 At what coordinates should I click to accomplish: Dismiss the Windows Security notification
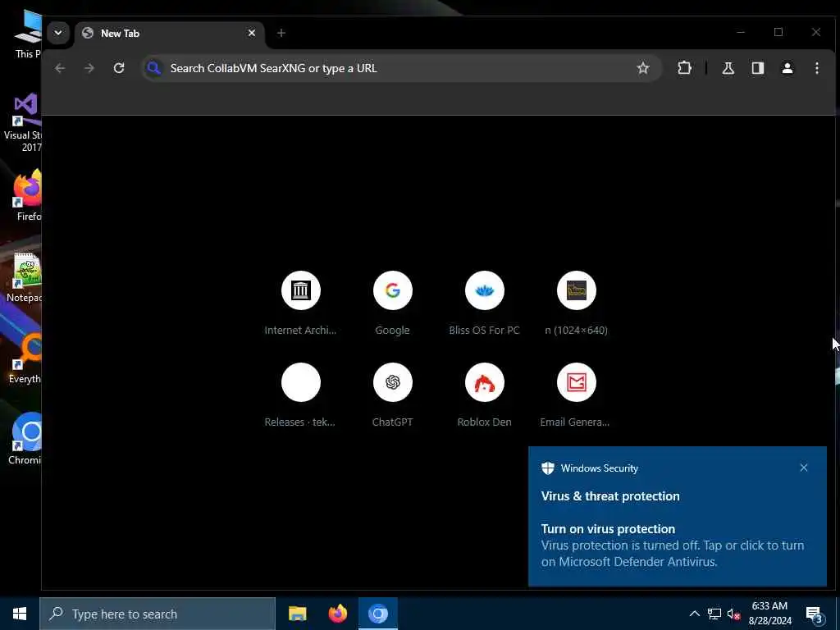[x=804, y=468]
